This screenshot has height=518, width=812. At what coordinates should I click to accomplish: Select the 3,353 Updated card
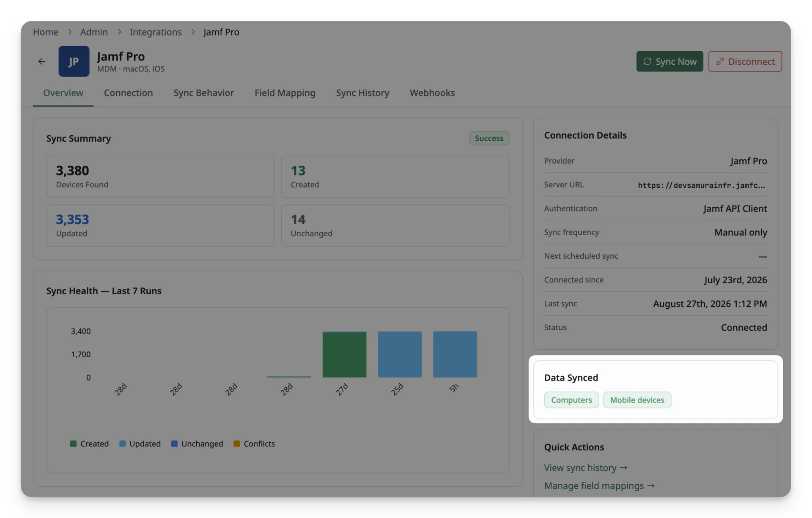[x=160, y=226]
